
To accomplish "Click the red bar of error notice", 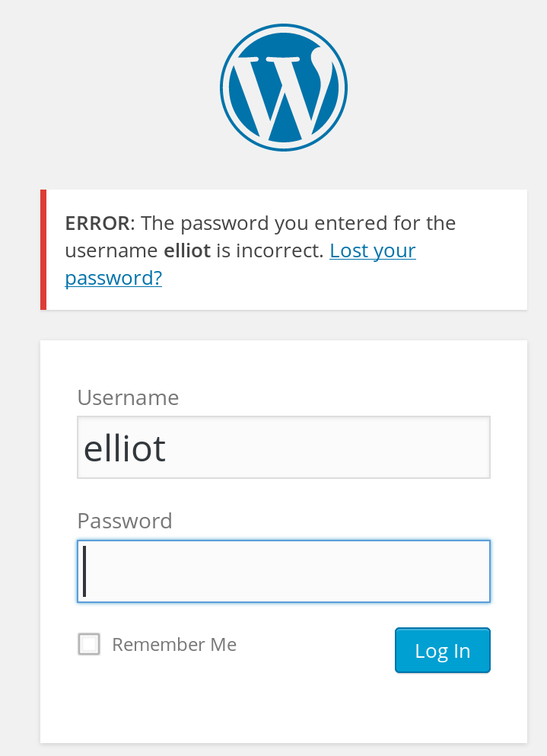I will [x=43, y=250].
